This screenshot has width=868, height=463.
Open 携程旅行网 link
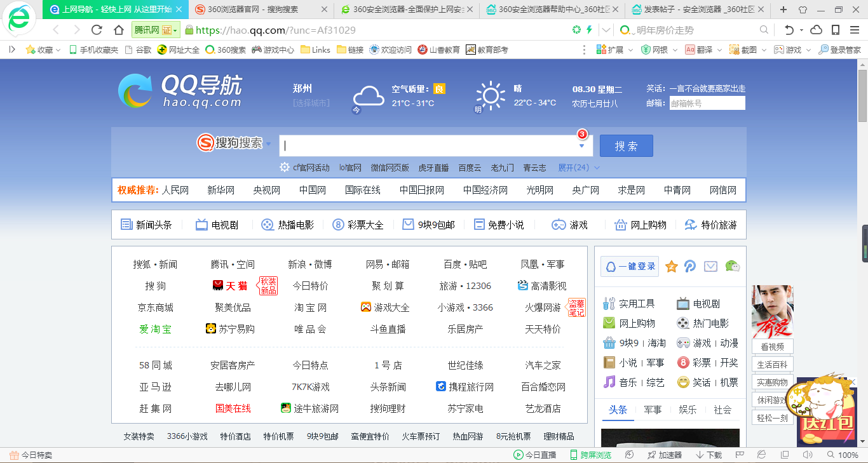tap(465, 387)
